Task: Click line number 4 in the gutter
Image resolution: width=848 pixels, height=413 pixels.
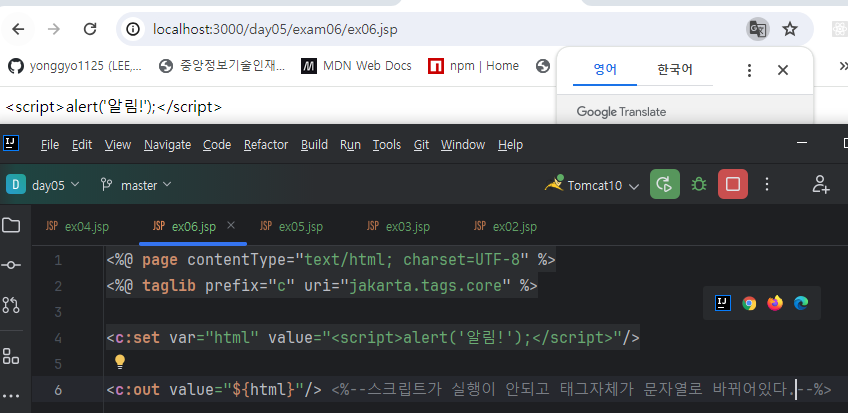Action: (x=58, y=338)
